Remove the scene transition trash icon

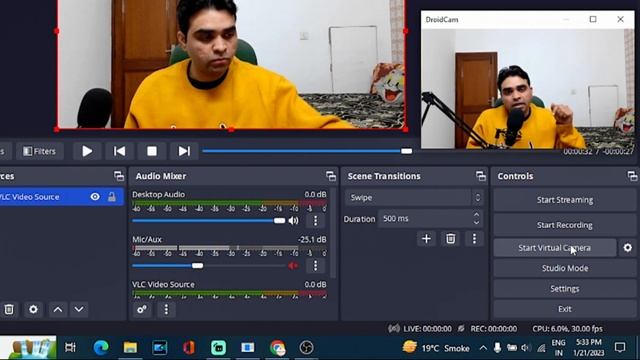[x=450, y=239]
